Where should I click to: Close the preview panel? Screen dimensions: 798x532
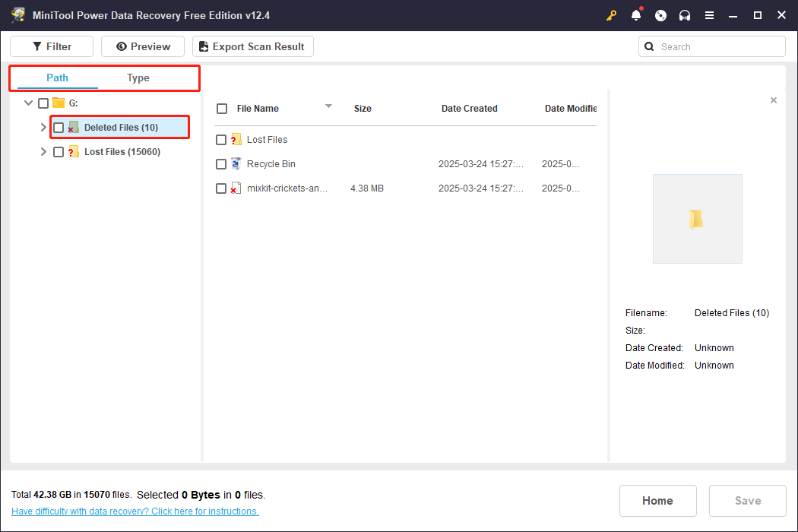[774, 100]
